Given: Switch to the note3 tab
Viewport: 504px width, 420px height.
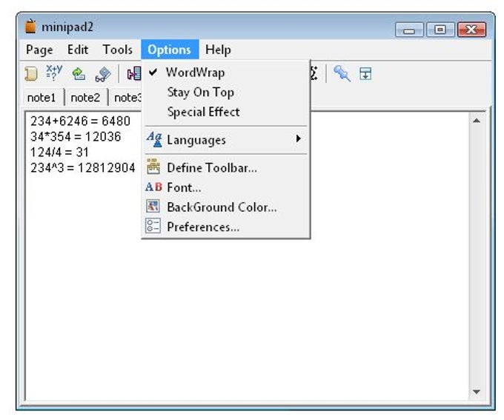Looking at the screenshot, I should coord(127,97).
